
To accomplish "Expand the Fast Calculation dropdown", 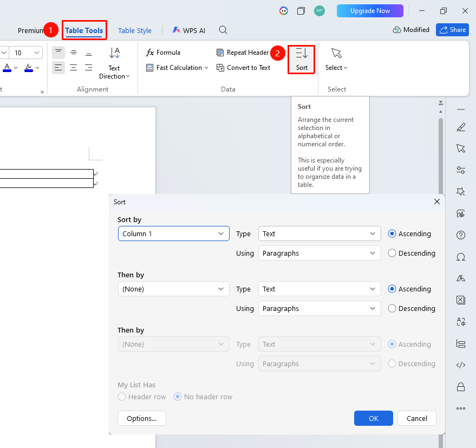I will [206, 68].
